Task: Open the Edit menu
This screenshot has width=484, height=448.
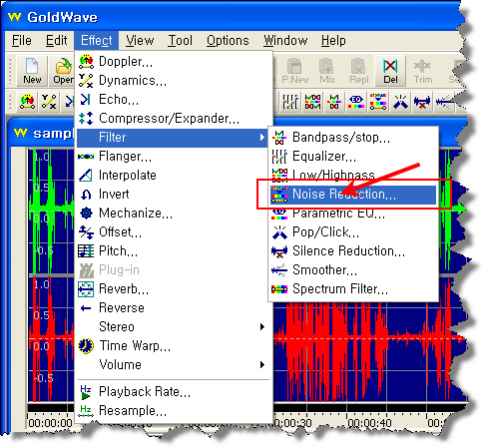Action: point(56,41)
